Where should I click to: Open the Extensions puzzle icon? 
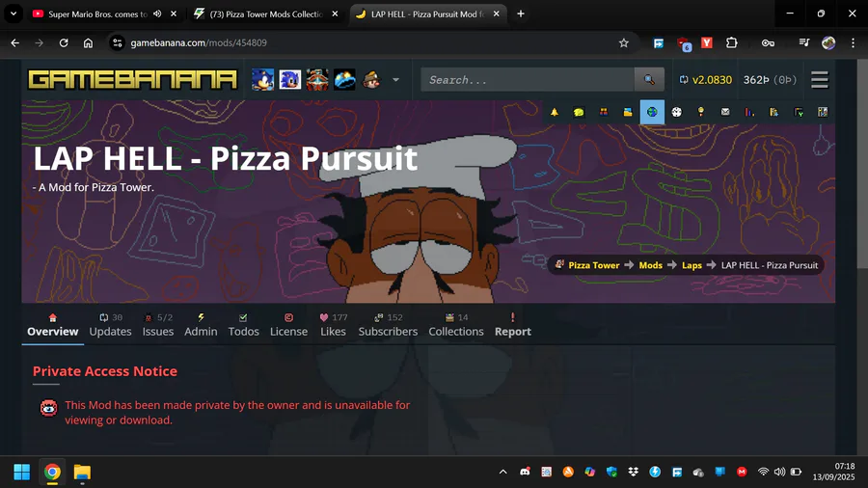coord(731,42)
